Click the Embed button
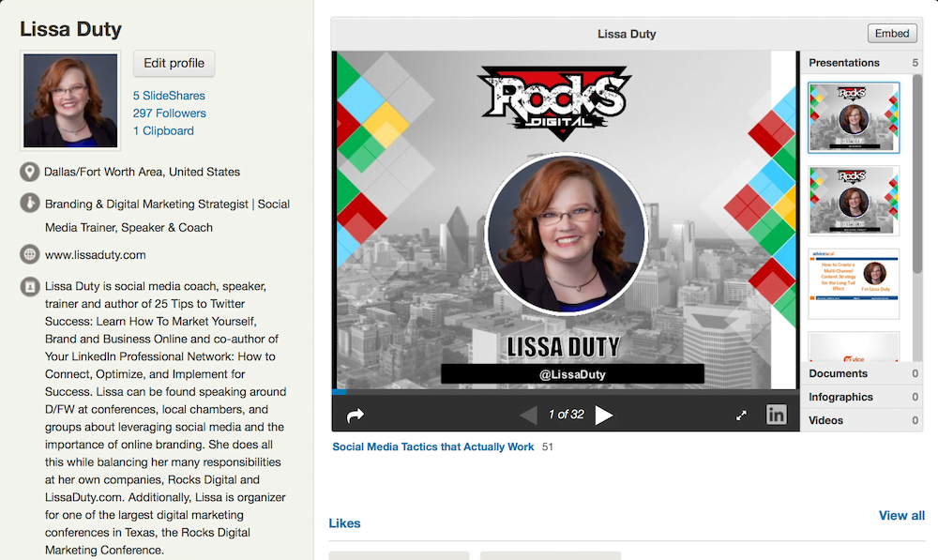Image resolution: width=938 pixels, height=560 pixels. [892, 34]
